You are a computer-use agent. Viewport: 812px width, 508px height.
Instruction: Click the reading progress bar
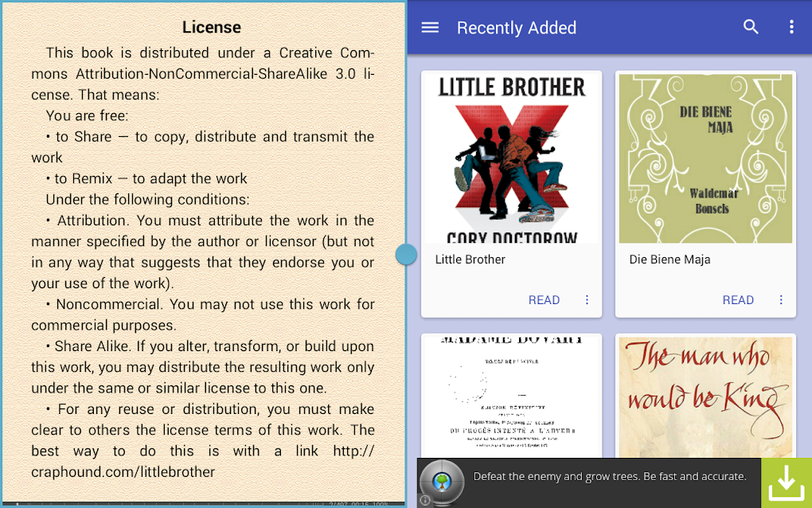pyautogui.click(x=203, y=503)
